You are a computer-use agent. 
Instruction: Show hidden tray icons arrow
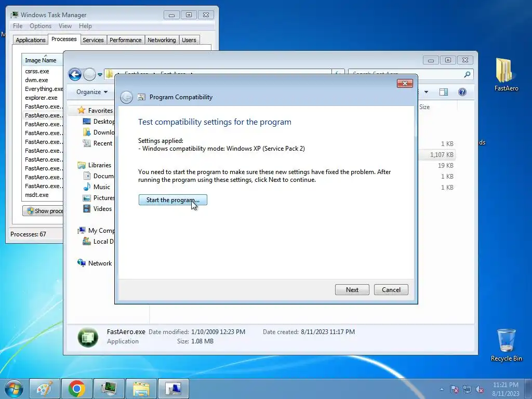click(442, 389)
